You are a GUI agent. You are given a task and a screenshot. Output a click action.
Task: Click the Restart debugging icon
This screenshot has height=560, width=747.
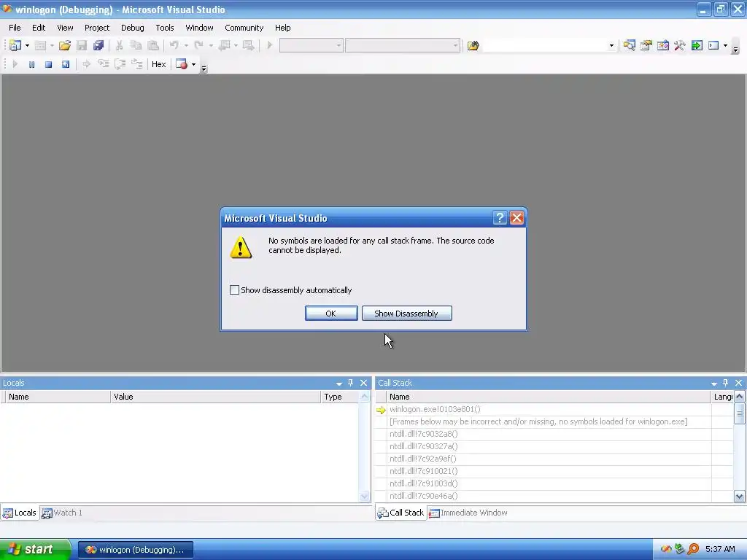click(x=65, y=64)
